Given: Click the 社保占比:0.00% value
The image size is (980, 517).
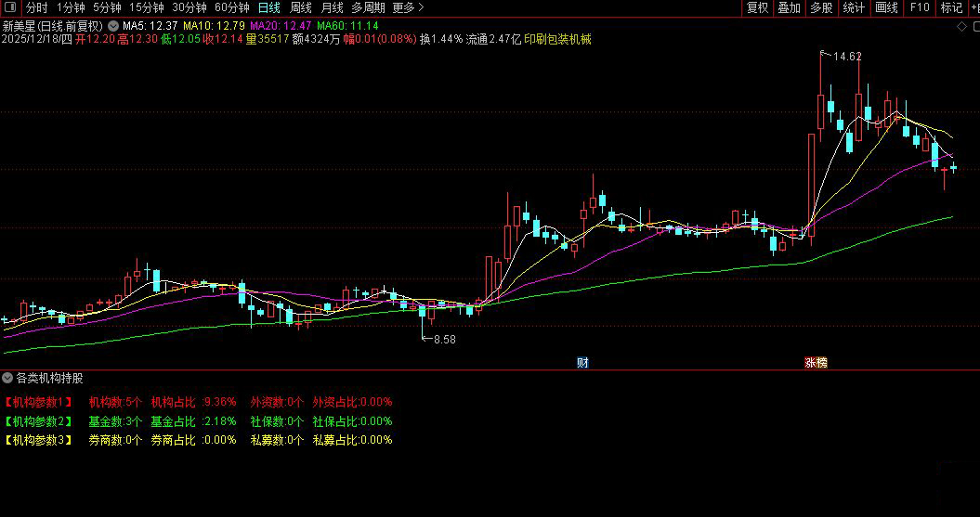Looking at the screenshot, I should point(352,420).
